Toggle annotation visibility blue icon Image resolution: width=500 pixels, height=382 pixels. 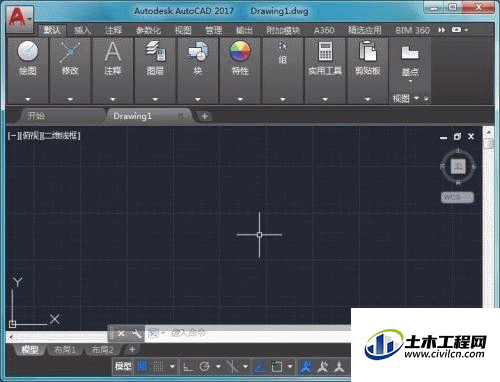pos(306,367)
